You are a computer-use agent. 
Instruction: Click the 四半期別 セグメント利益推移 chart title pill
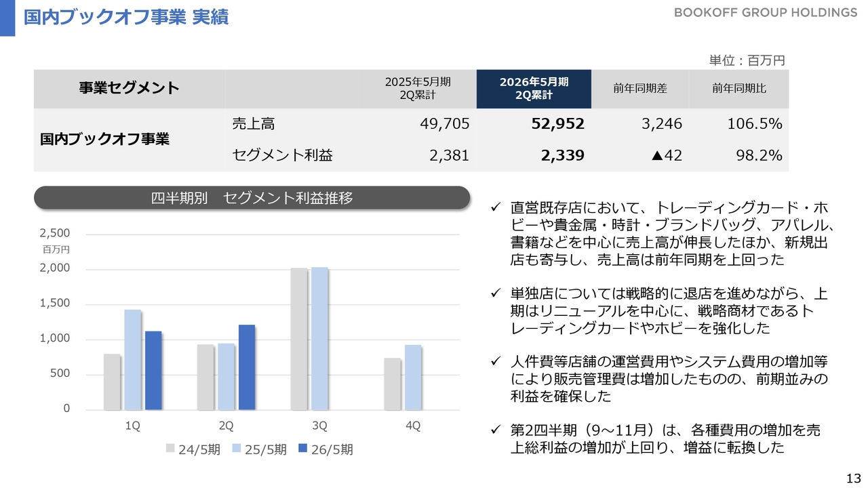point(252,198)
